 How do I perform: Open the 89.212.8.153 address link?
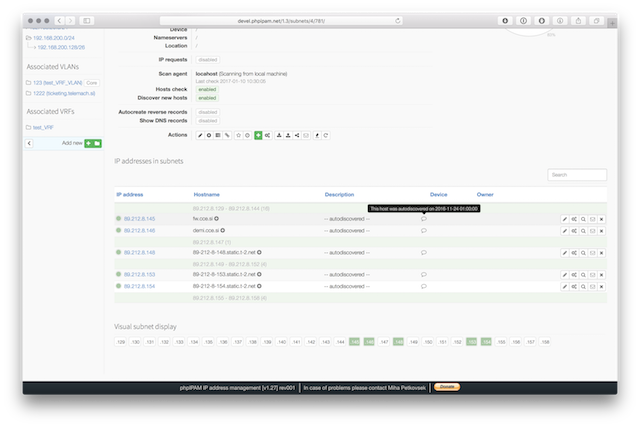pyautogui.click(x=139, y=275)
